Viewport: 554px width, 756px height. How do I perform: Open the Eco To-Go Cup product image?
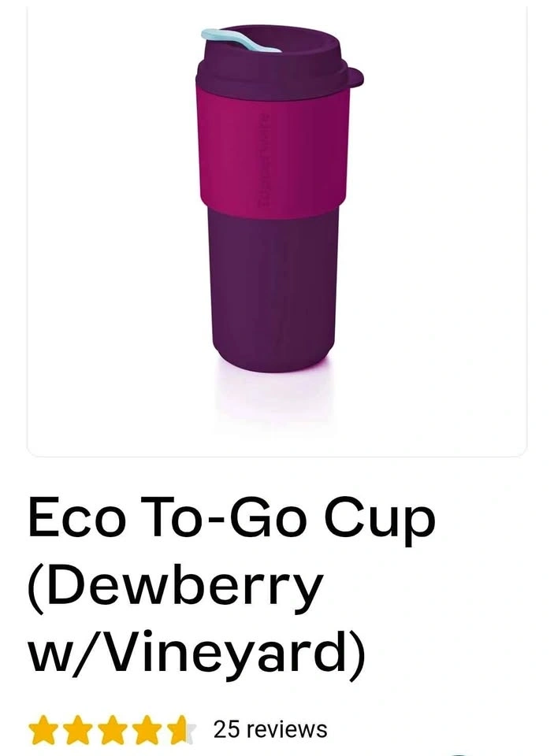point(277,229)
